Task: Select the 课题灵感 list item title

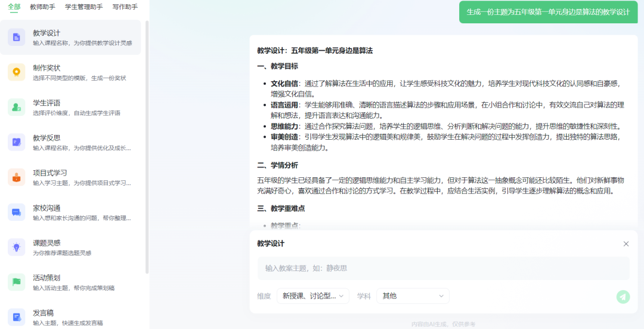Action: (47, 243)
